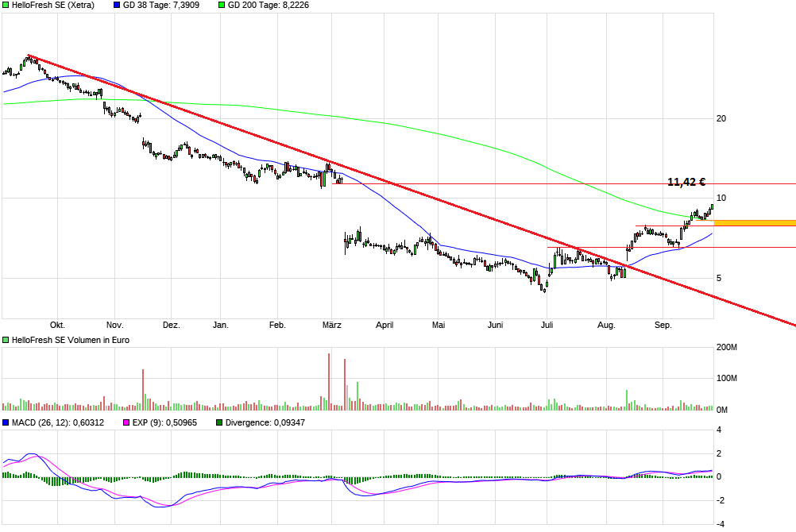Click the blue MACD legend swatch
Screen dimensions: 796x532
(6, 422)
